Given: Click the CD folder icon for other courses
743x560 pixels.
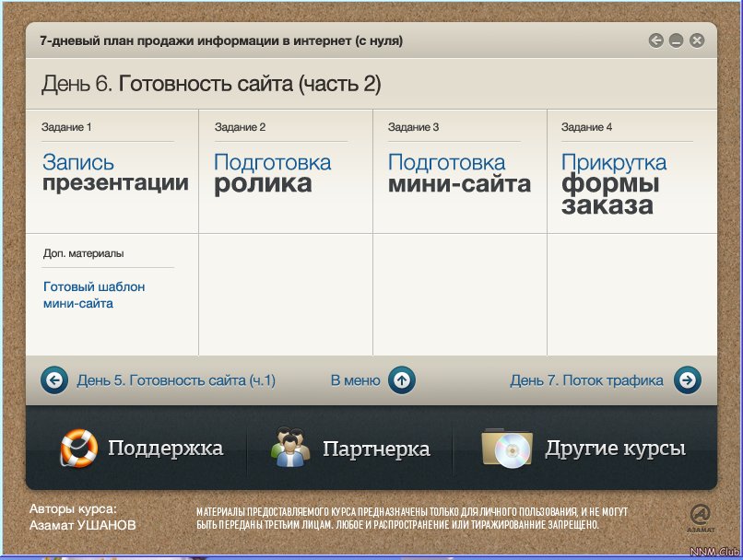Looking at the screenshot, I should [x=507, y=449].
